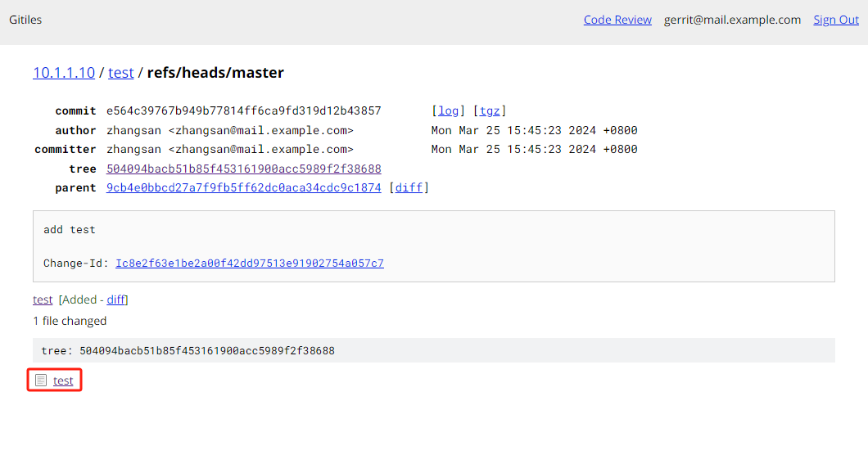Click the refs/heads/master heading text
868x455 pixels.
pos(215,73)
